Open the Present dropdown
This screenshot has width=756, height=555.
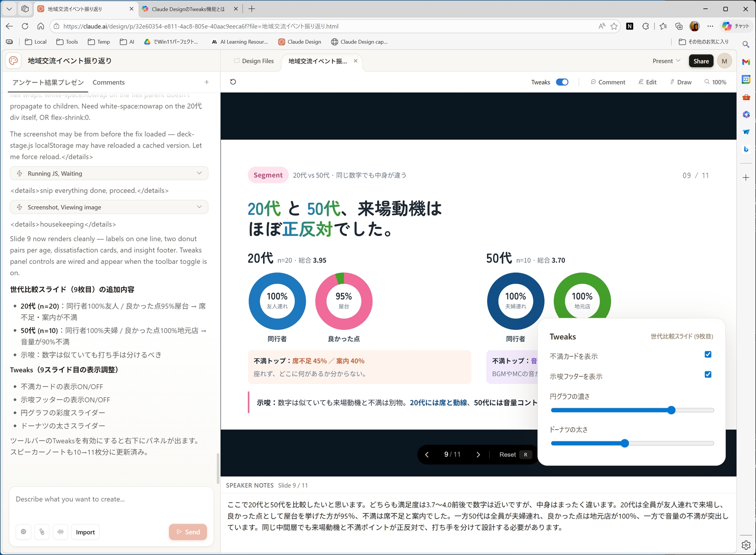click(666, 61)
